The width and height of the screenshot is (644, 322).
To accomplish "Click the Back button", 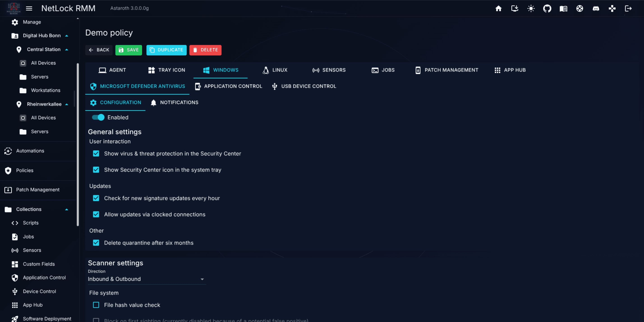I will [99, 50].
